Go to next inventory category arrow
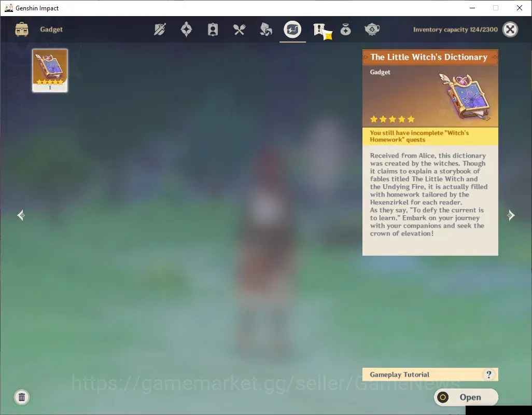 511,215
